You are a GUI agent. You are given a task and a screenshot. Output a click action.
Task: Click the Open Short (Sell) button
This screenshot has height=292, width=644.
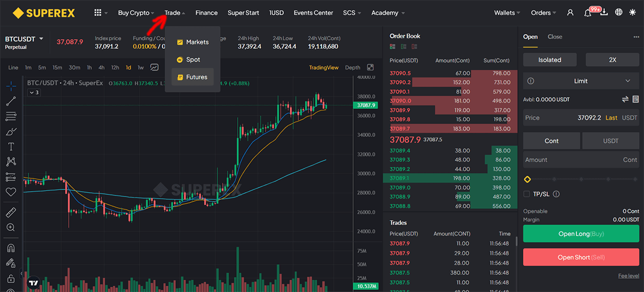(581, 257)
